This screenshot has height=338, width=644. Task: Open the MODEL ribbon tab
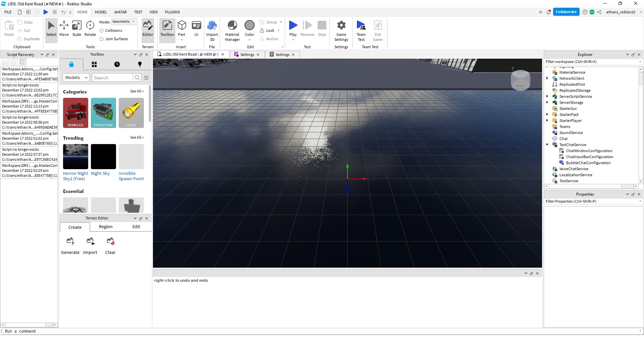click(x=101, y=12)
